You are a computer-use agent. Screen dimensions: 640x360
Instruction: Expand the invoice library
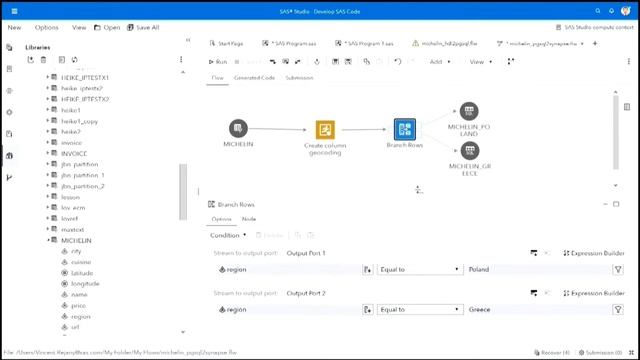click(x=47, y=142)
